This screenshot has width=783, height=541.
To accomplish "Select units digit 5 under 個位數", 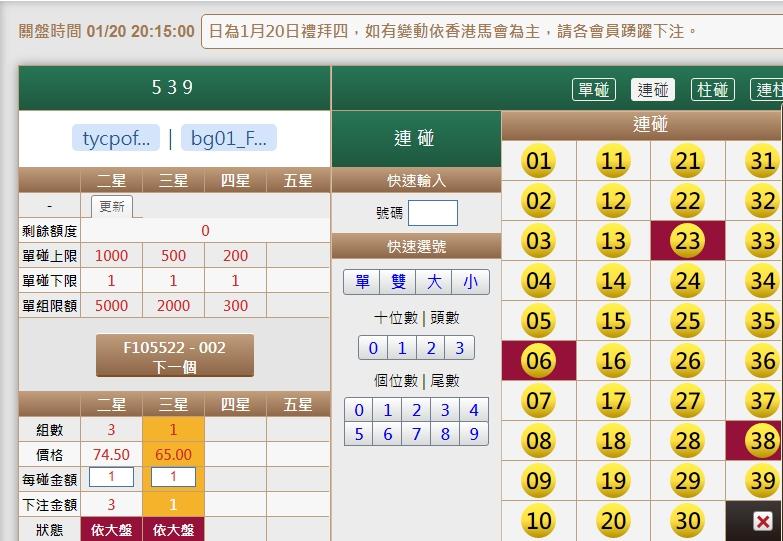I will point(359,434).
